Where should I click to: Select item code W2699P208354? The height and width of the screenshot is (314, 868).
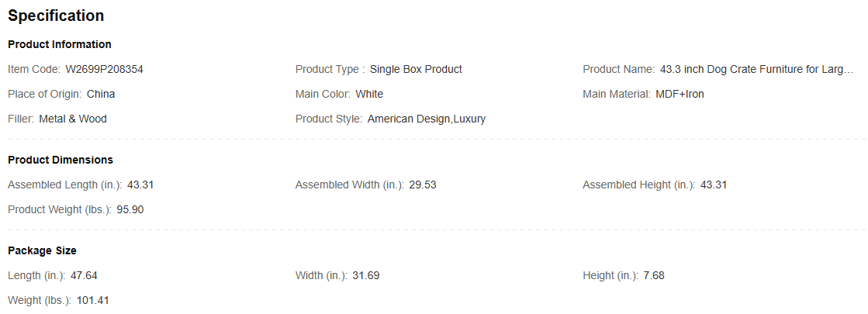click(105, 69)
